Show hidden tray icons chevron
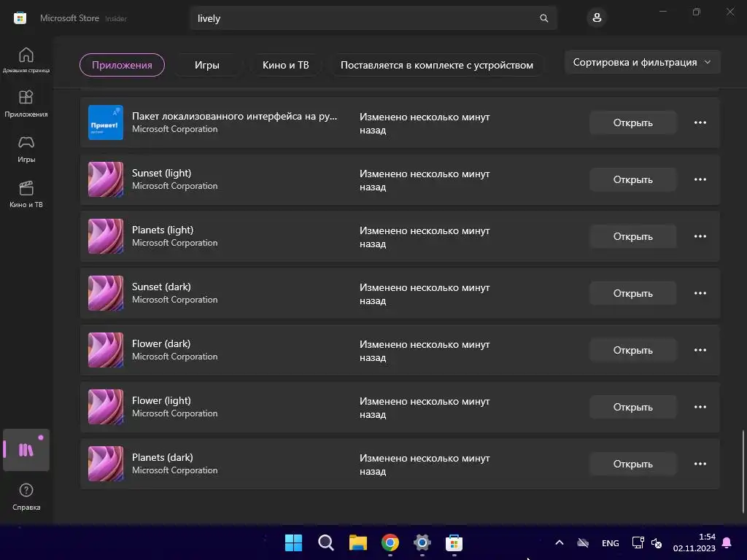 click(560, 542)
